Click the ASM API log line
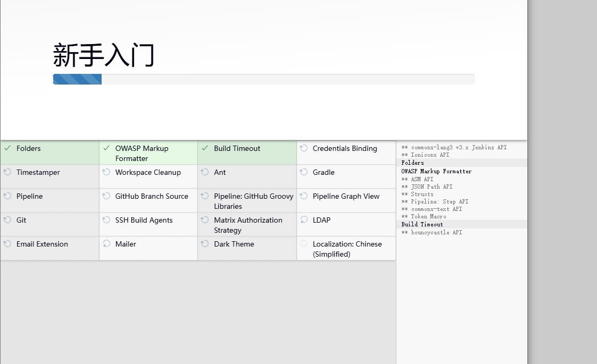 point(417,179)
